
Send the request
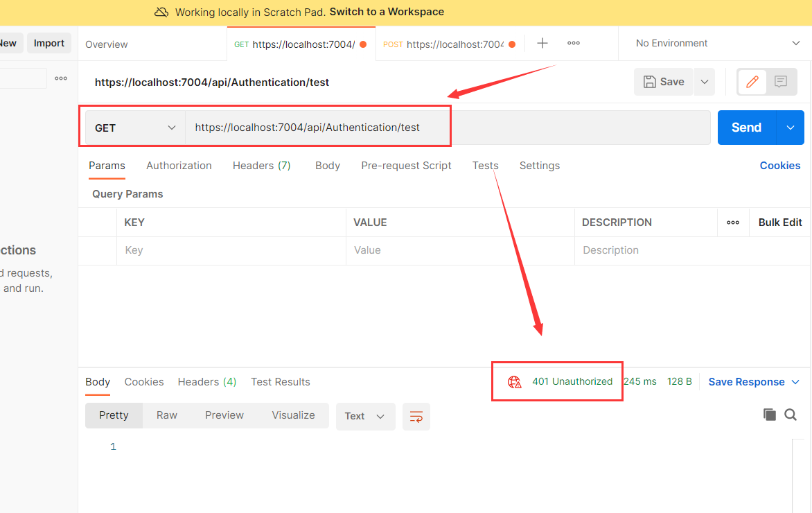pos(745,128)
